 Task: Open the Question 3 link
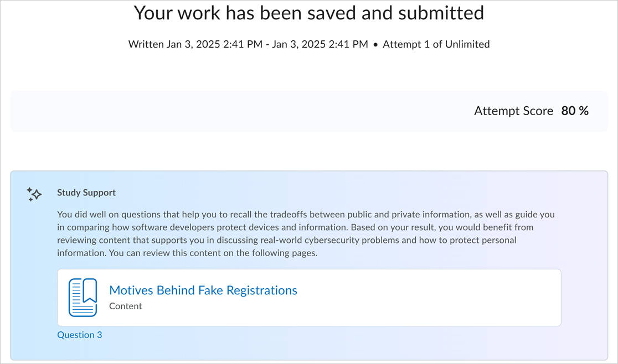79,335
